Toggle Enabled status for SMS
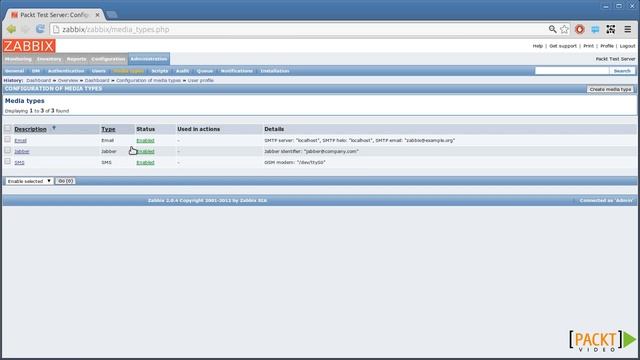The height and width of the screenshot is (360, 640). [145, 162]
